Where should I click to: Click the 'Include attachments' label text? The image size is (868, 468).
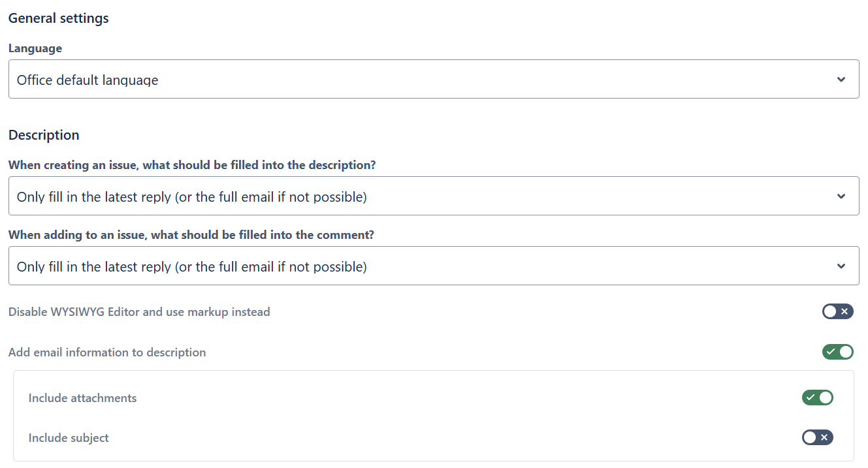[82, 398]
